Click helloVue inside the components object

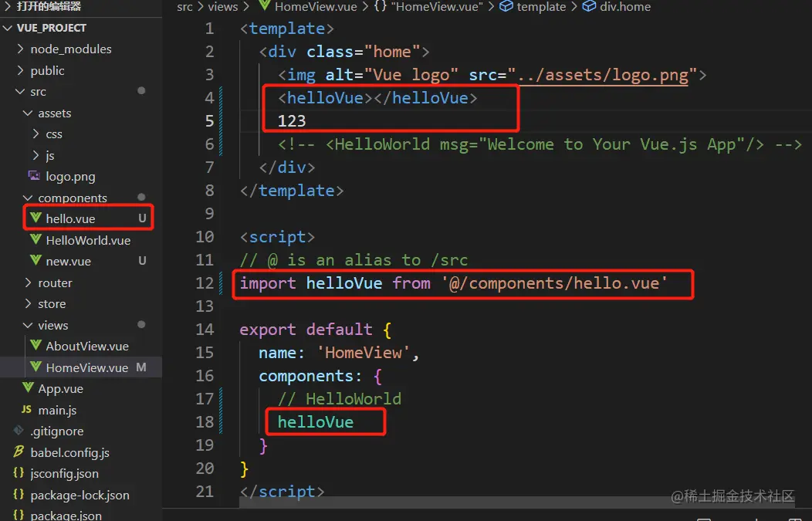pos(316,422)
